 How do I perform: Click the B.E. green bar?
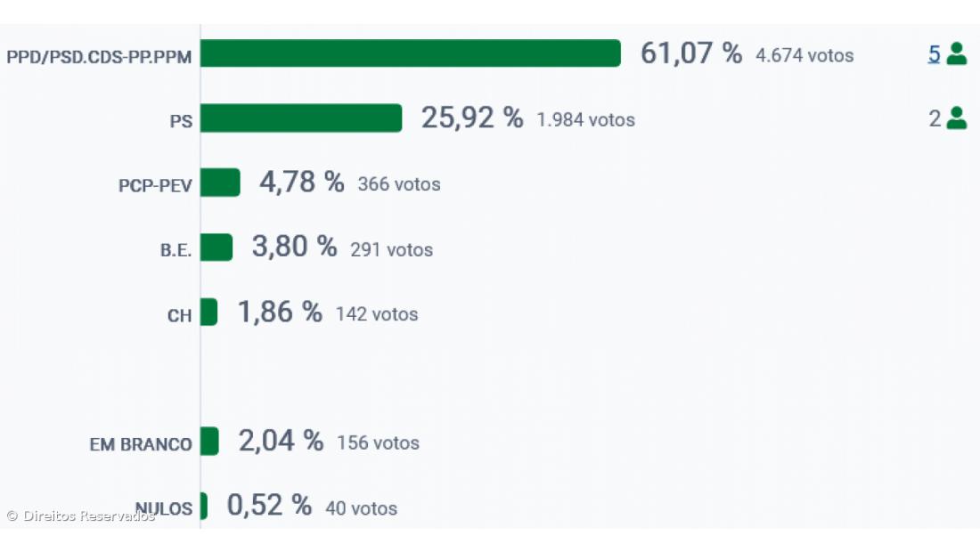216,248
